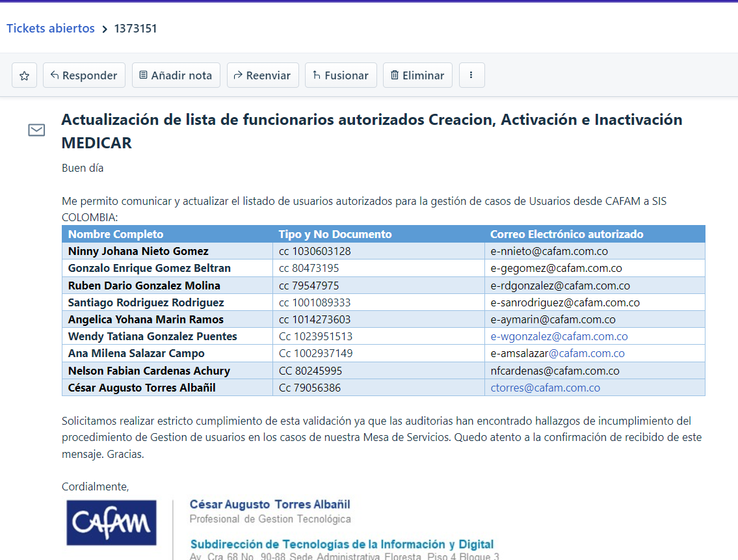Select the name Ruben Dario Gonzalez Molina
The width and height of the screenshot is (738, 560).
144,286
